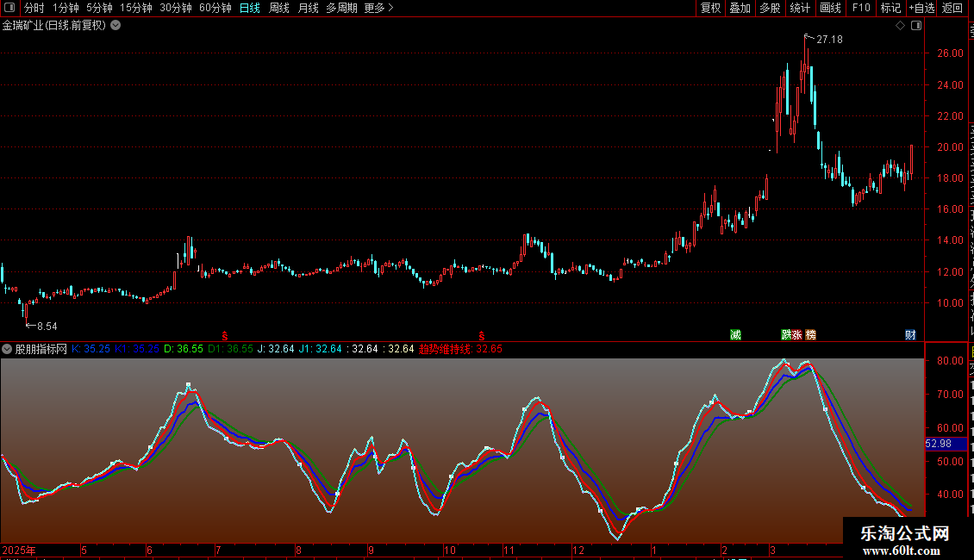Expand the 更多 periods menu

379,8
